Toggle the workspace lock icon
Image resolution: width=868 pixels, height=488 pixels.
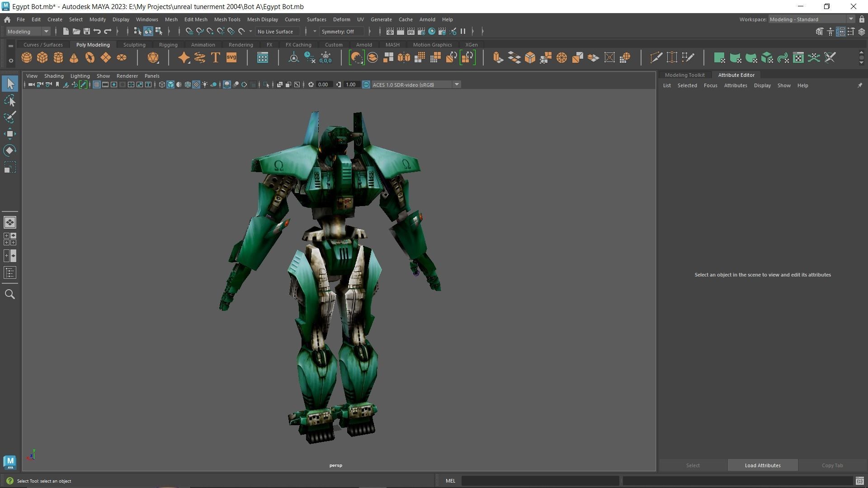pyautogui.click(x=862, y=19)
